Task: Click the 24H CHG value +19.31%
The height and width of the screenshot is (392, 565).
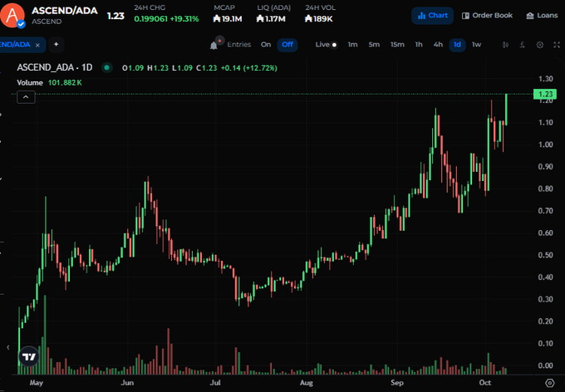Action: coord(184,19)
